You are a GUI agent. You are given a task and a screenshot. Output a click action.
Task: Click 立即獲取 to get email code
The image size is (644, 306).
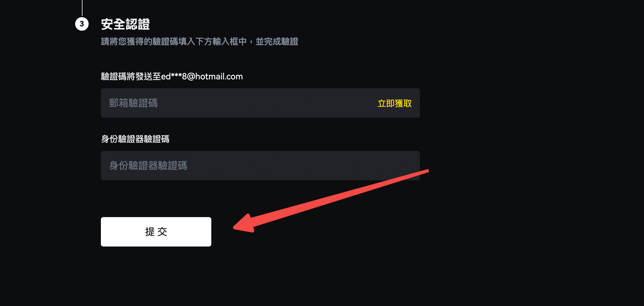[395, 103]
